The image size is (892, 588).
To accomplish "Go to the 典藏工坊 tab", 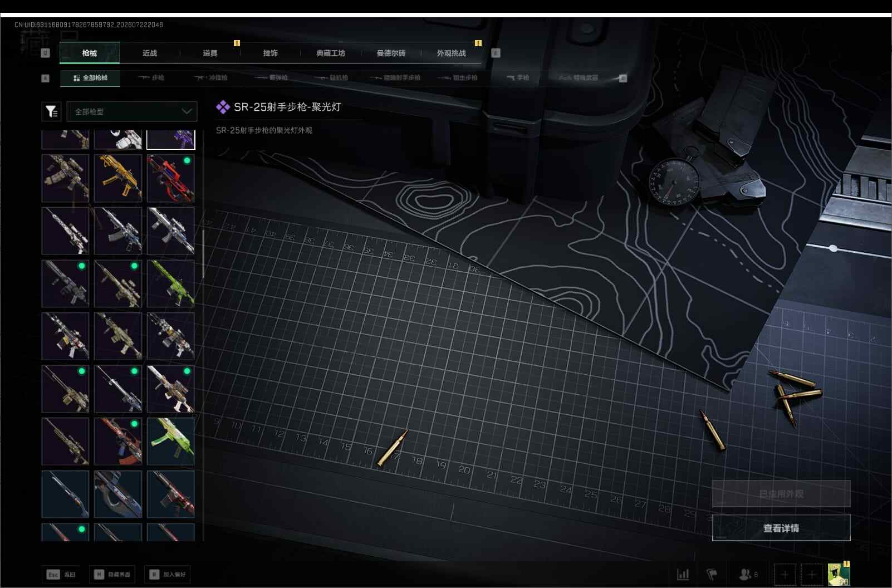I will tap(331, 53).
